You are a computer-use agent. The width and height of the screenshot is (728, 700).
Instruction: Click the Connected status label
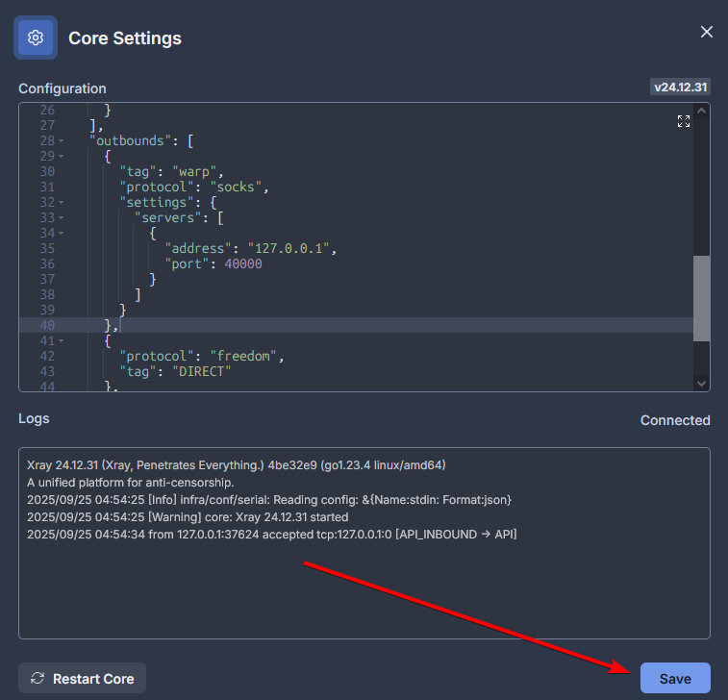point(675,420)
